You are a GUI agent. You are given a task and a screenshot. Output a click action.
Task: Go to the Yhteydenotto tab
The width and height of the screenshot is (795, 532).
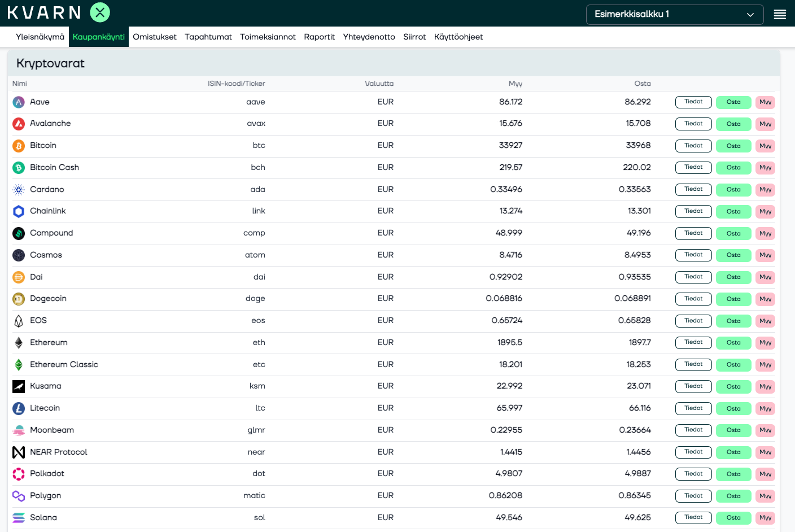[x=369, y=37]
